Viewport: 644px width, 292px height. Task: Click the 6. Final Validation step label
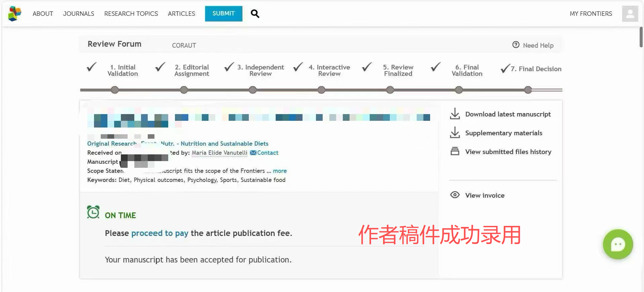(467, 70)
